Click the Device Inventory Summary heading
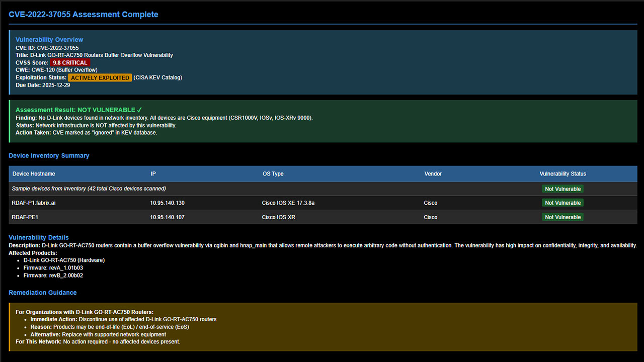644x362 pixels. pos(49,156)
